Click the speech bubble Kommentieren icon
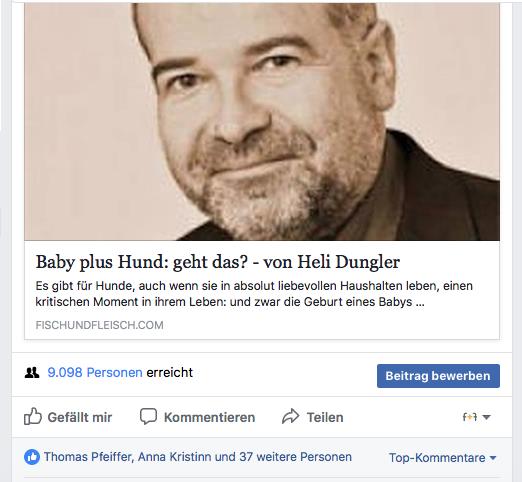 [x=148, y=416]
